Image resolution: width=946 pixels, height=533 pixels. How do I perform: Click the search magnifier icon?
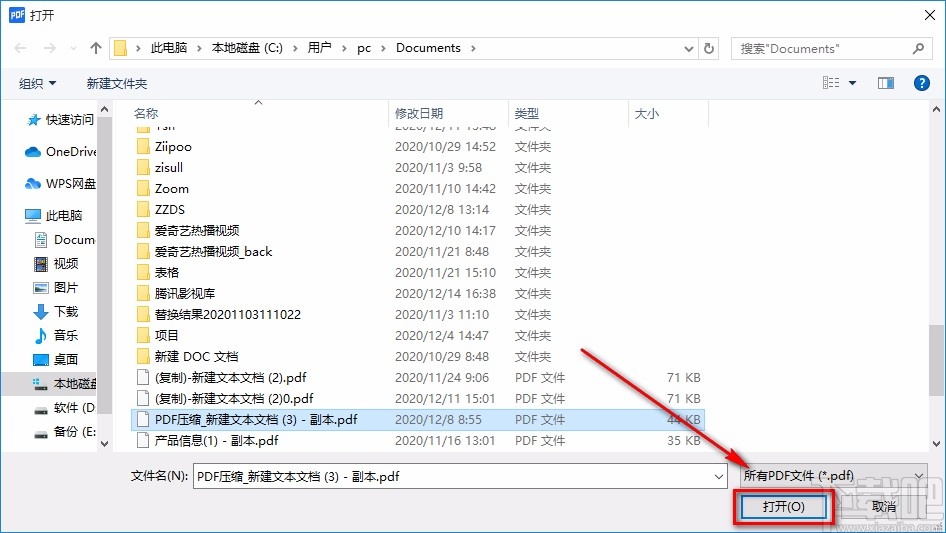point(918,48)
